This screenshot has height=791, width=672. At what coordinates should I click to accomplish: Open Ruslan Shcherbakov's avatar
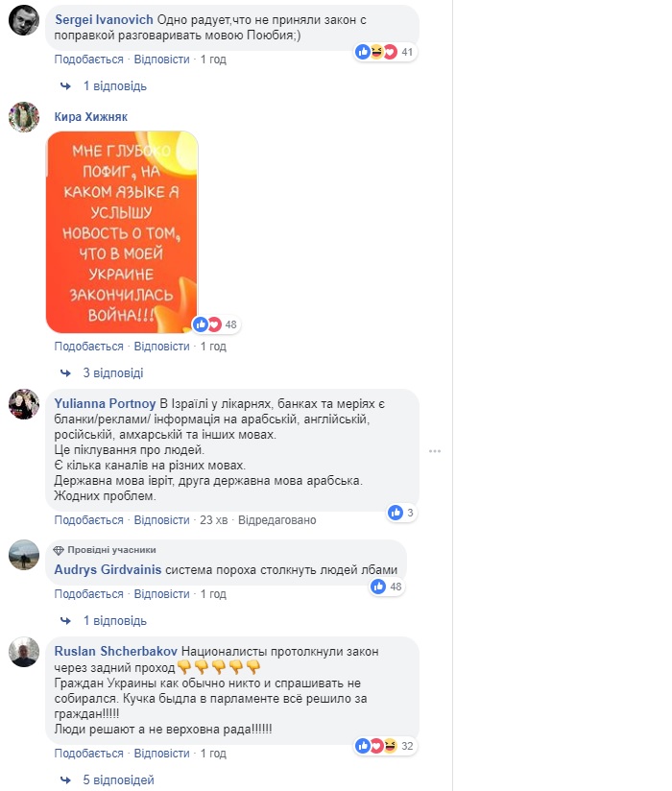[x=24, y=652]
